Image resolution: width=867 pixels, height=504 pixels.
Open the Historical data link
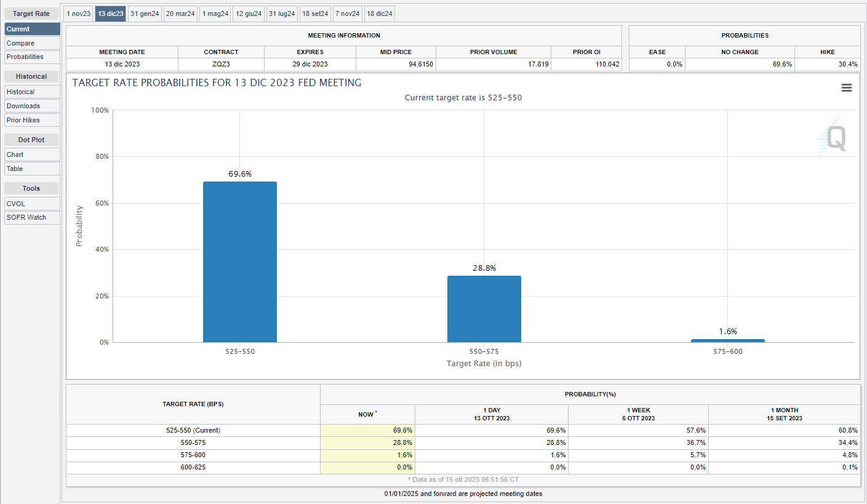point(32,92)
